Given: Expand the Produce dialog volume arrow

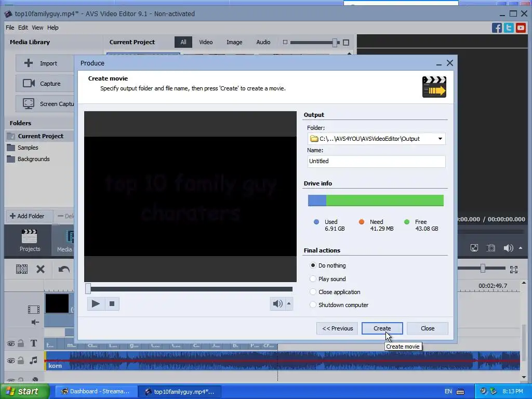Looking at the screenshot, I should pos(289,303).
